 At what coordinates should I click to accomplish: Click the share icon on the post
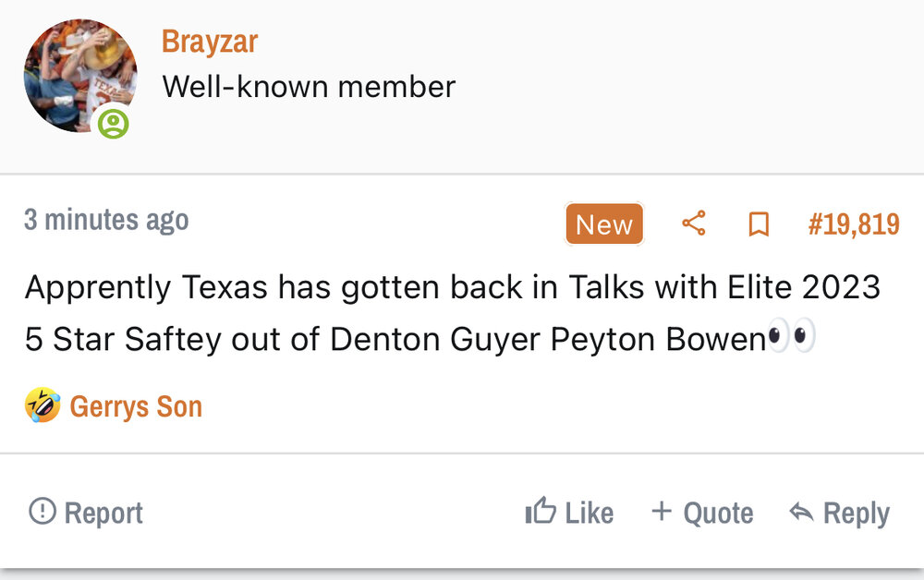click(693, 224)
